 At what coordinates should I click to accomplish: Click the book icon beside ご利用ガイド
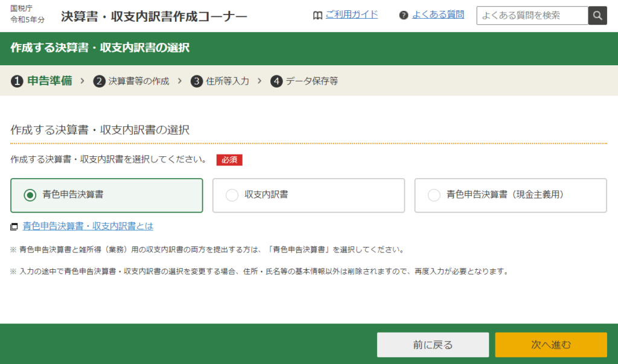tap(317, 15)
